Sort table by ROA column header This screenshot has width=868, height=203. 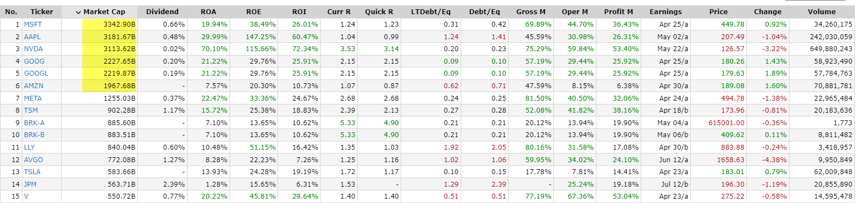[208, 11]
